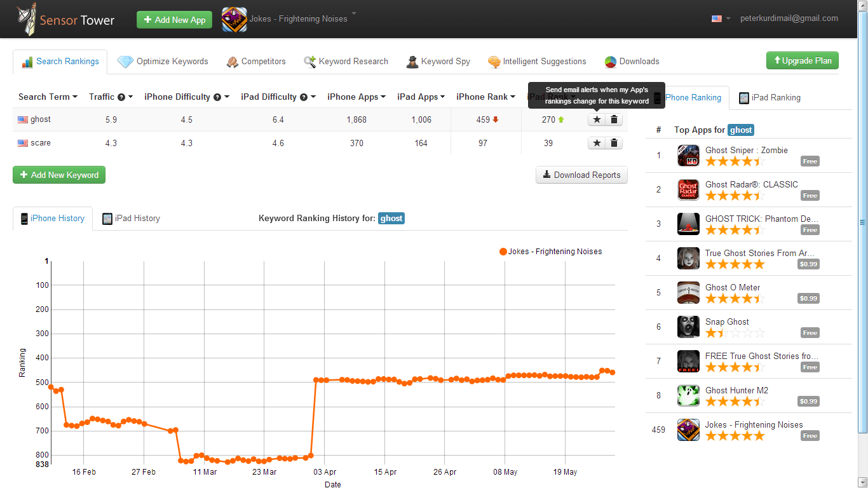The width and height of the screenshot is (868, 488).
Task: Select the iPad History tab
Action: [x=131, y=218]
